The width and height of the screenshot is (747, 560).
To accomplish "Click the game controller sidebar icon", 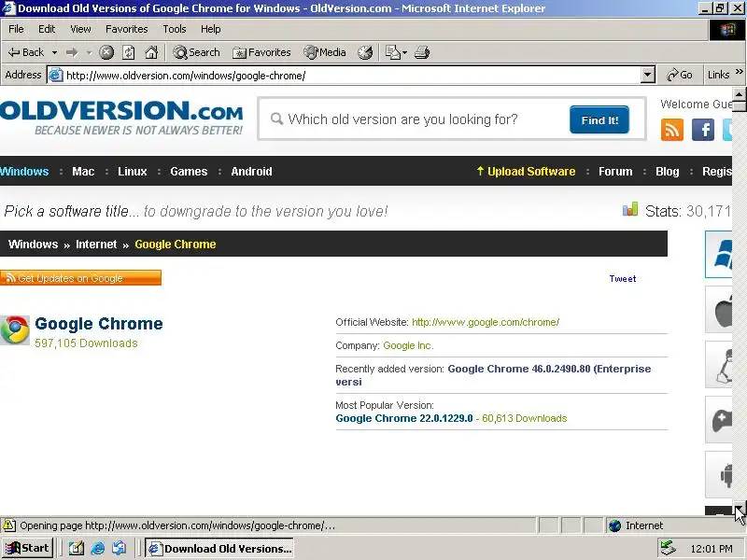I will [x=719, y=420].
